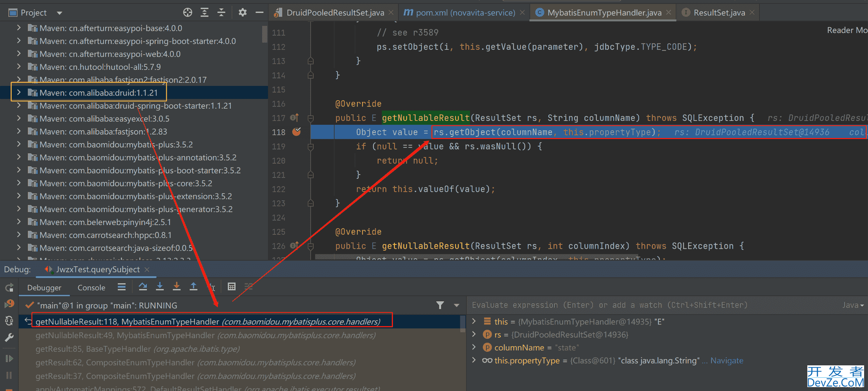Expand the rs variable node
This screenshot has height=391, width=868.
pos(474,334)
